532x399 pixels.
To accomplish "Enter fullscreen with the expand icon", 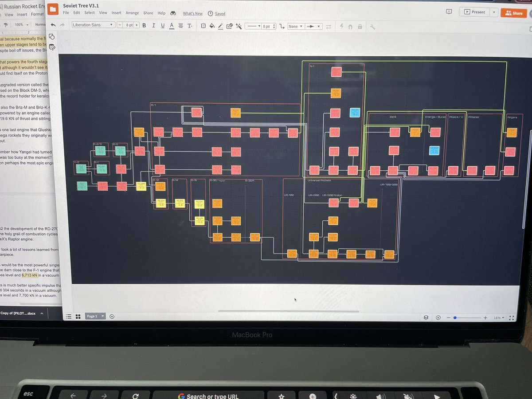I will coord(512,318).
